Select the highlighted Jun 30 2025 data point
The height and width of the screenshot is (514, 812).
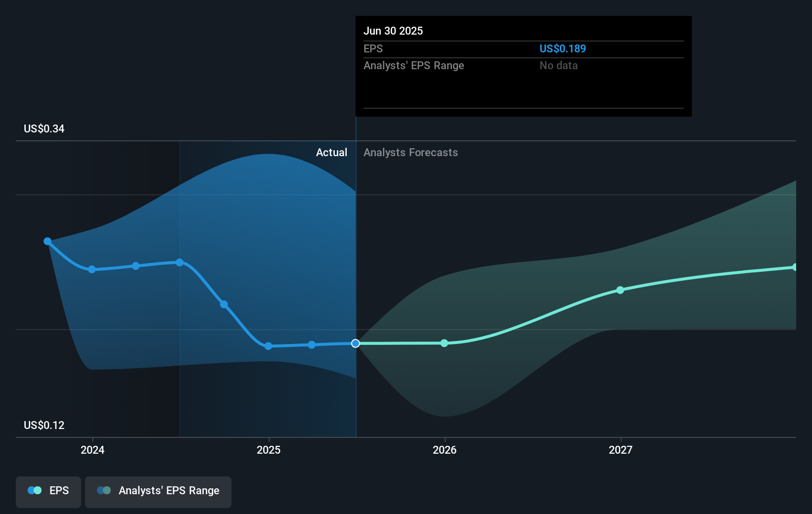pos(356,343)
